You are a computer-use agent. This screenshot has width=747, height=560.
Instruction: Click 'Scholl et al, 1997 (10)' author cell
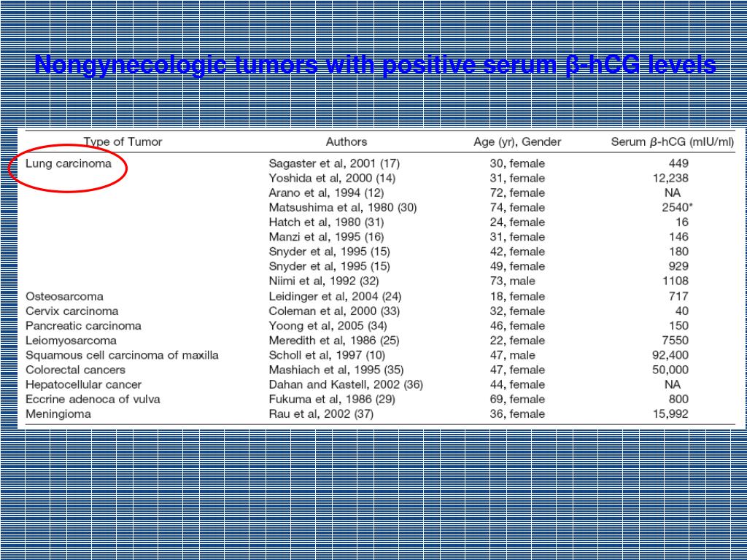327,355
